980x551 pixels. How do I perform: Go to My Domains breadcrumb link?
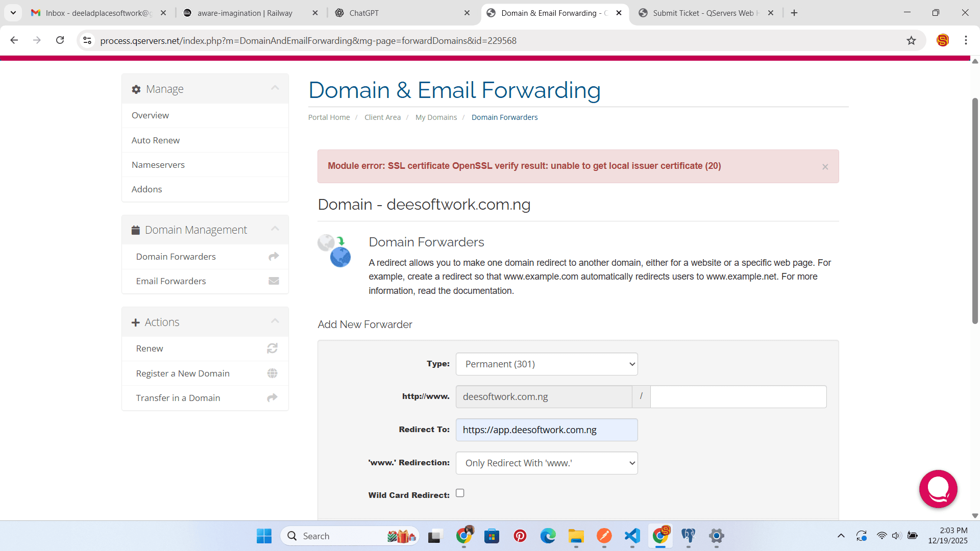436,117
